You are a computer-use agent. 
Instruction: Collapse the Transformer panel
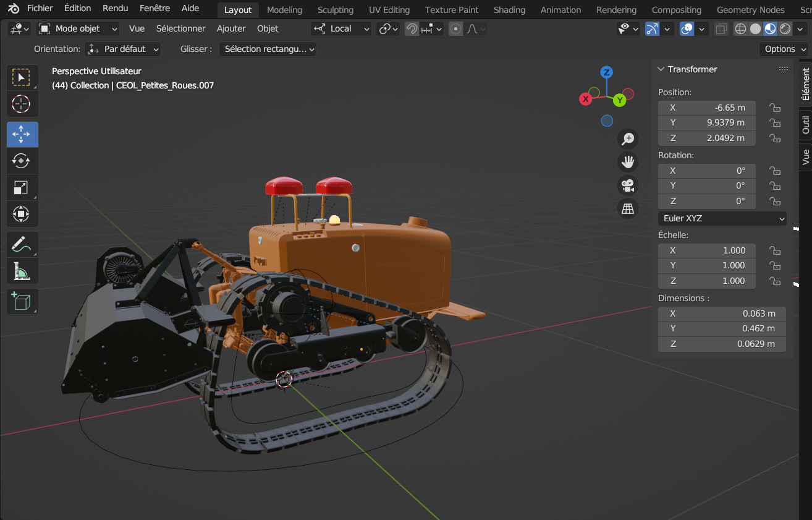pyautogui.click(x=661, y=69)
